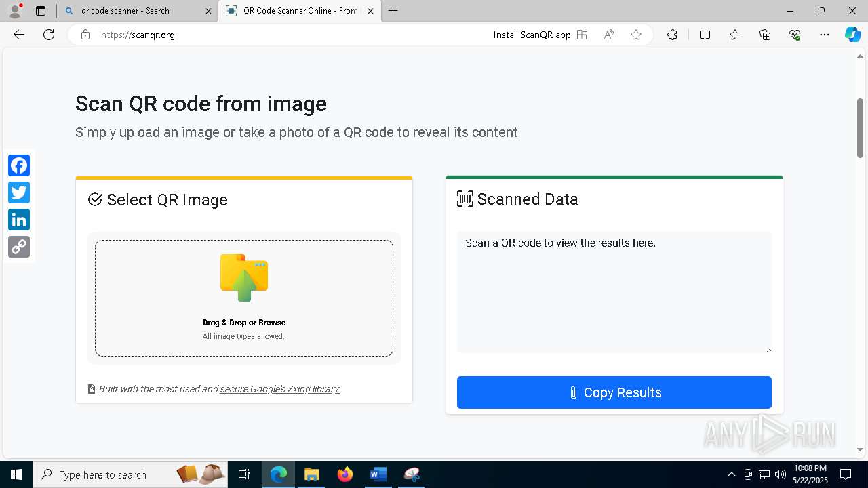
Task: Copy link using chain sidebar icon
Action: click(19, 247)
